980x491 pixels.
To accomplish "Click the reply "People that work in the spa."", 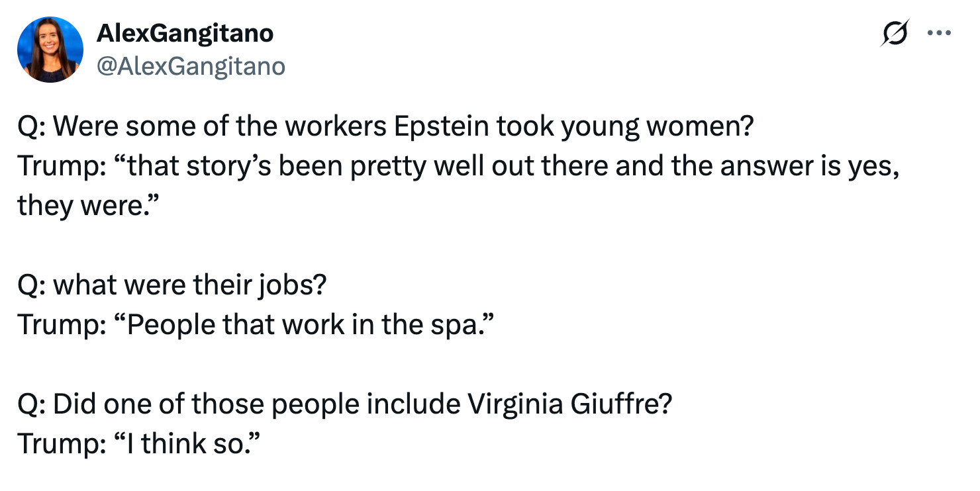I will 256,325.
